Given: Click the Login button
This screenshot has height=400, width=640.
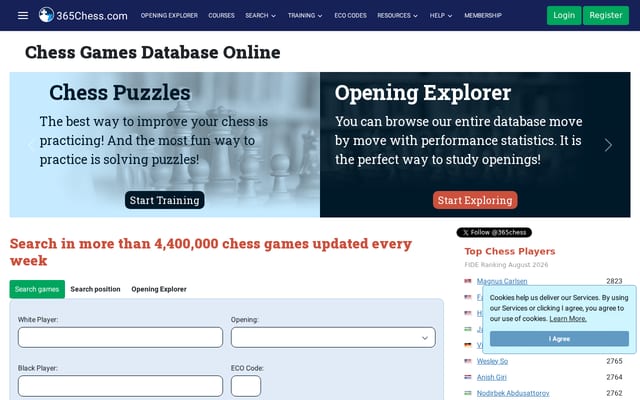Looking at the screenshot, I should (564, 16).
